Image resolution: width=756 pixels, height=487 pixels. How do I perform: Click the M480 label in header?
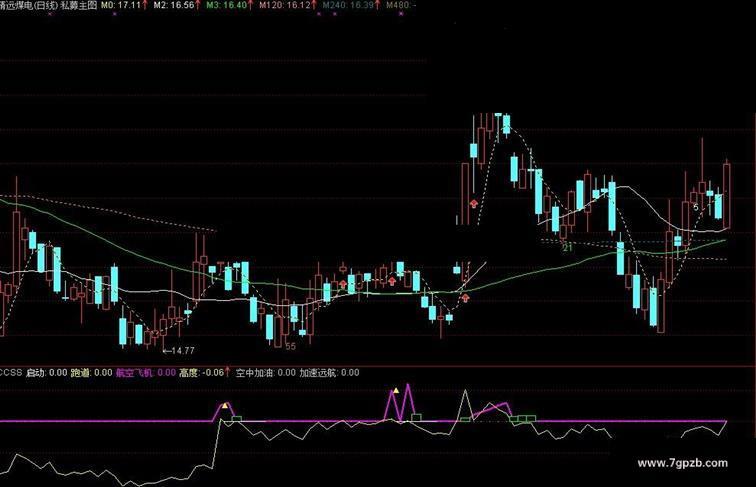point(400,5)
